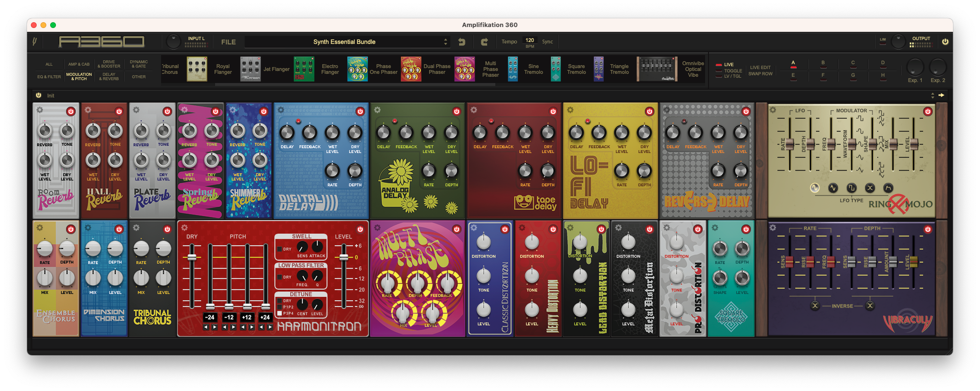Select sine LFO type on Ring Mojo
This screenshot has height=391, width=980.
point(815,188)
